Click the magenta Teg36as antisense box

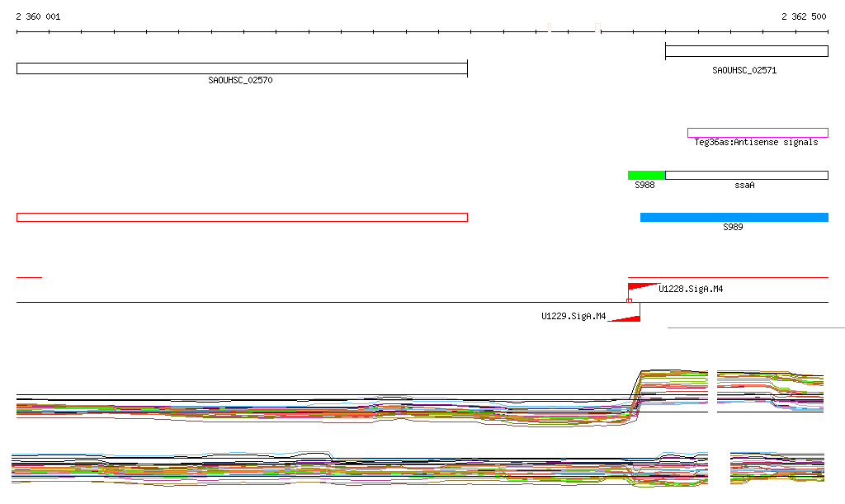pos(758,133)
